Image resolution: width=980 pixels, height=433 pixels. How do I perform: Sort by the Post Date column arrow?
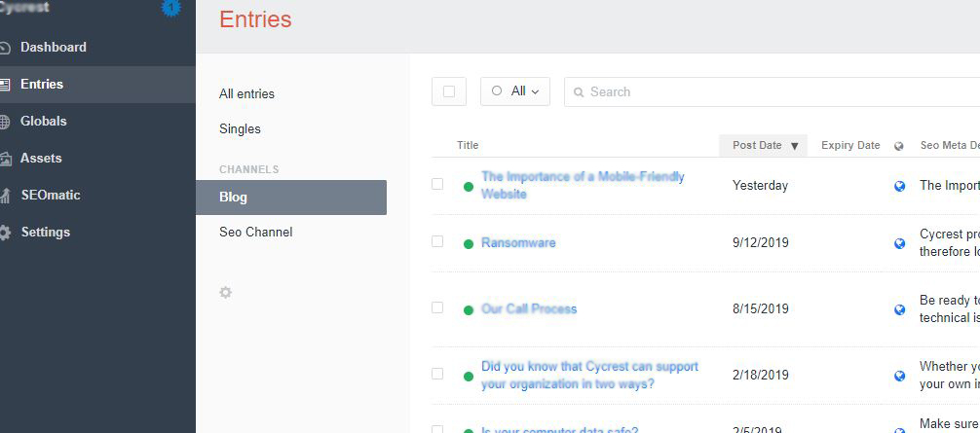point(794,146)
